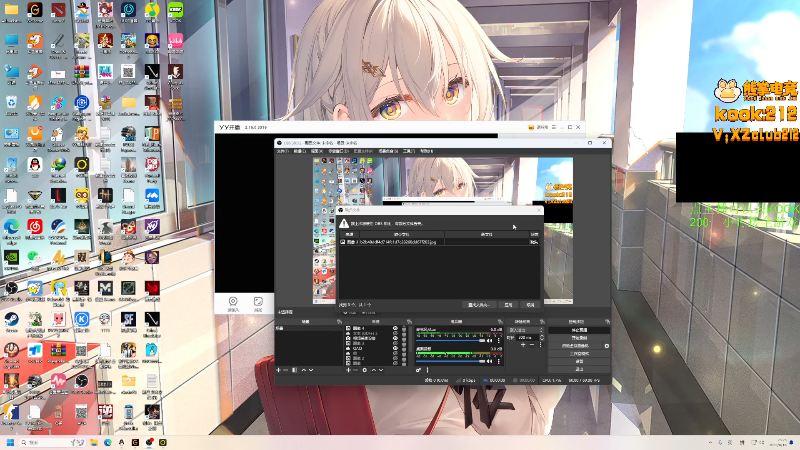Click start streaming button in OBS Controls

580,330
